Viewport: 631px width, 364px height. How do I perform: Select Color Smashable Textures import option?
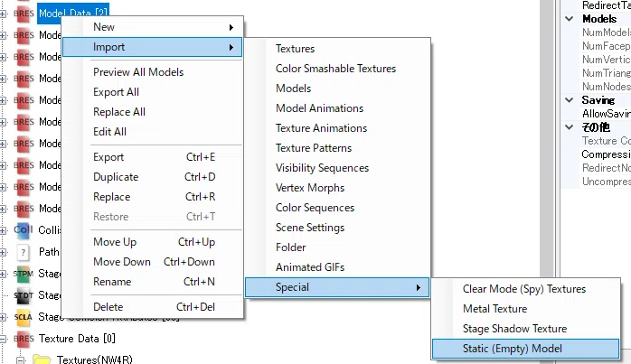point(337,69)
